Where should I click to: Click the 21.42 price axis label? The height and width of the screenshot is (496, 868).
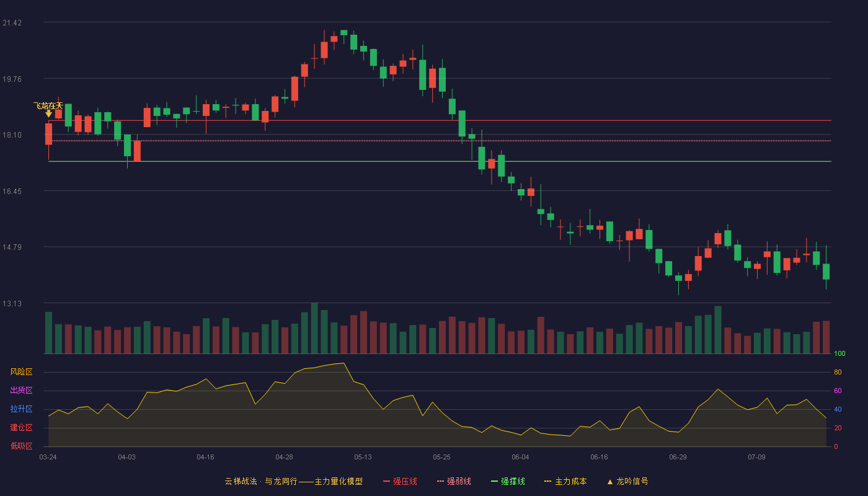coord(12,23)
